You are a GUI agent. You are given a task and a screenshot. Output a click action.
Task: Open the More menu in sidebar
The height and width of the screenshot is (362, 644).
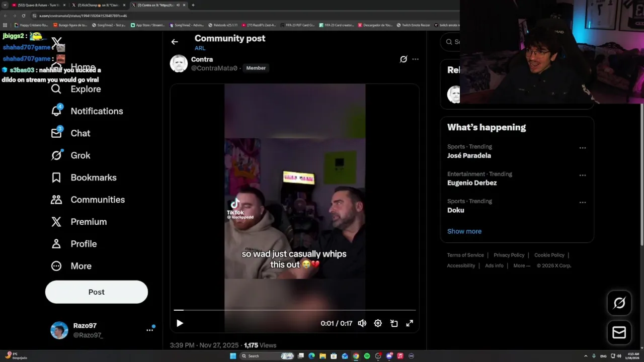tap(71, 266)
